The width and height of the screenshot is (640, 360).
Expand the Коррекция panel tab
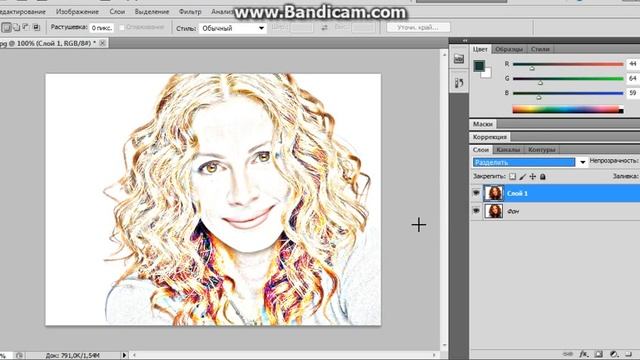point(490,137)
